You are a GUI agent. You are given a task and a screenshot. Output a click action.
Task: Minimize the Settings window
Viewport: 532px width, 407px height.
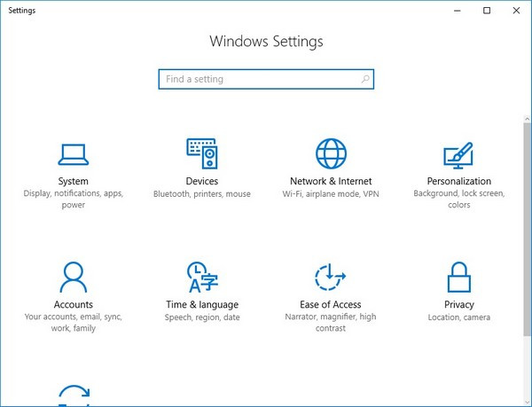click(457, 11)
